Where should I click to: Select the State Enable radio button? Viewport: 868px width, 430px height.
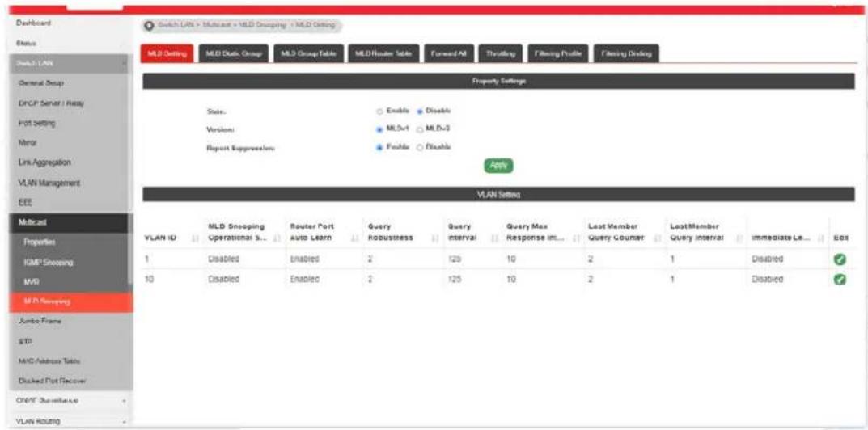(x=380, y=112)
